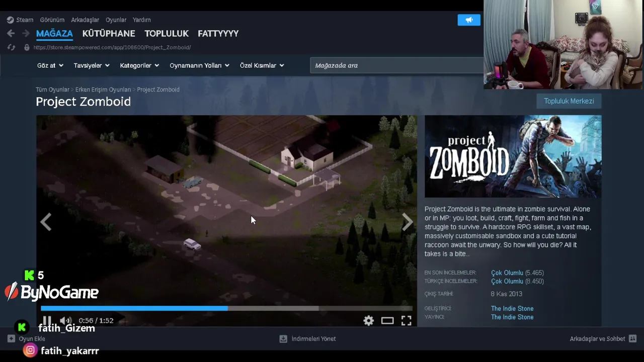Open the Arkadaşlar menu
644x362 pixels.
click(x=85, y=20)
